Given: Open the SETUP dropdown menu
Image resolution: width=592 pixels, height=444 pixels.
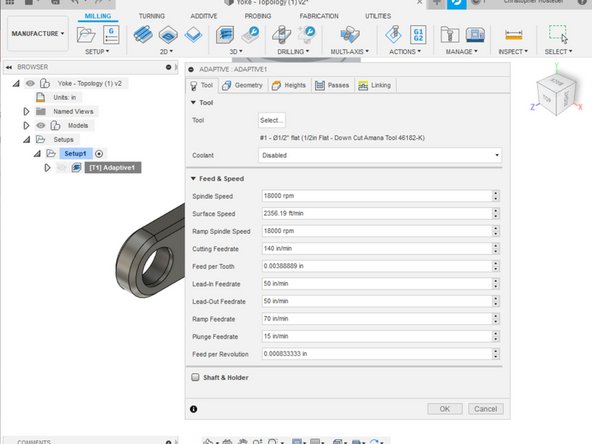Looking at the screenshot, I should [x=97, y=51].
